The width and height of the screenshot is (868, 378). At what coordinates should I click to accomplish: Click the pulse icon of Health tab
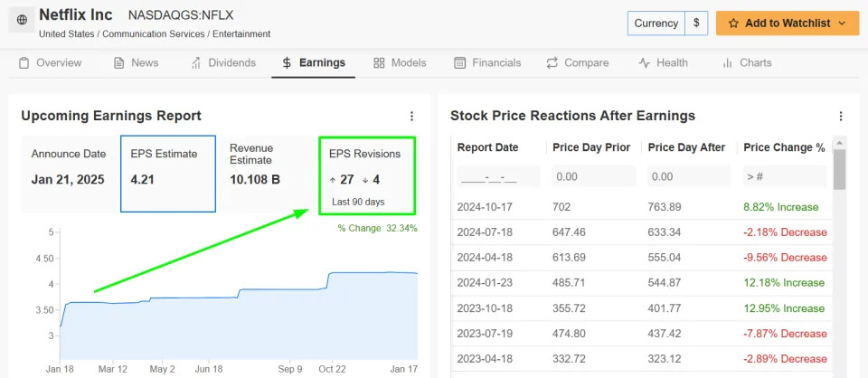pyautogui.click(x=644, y=62)
